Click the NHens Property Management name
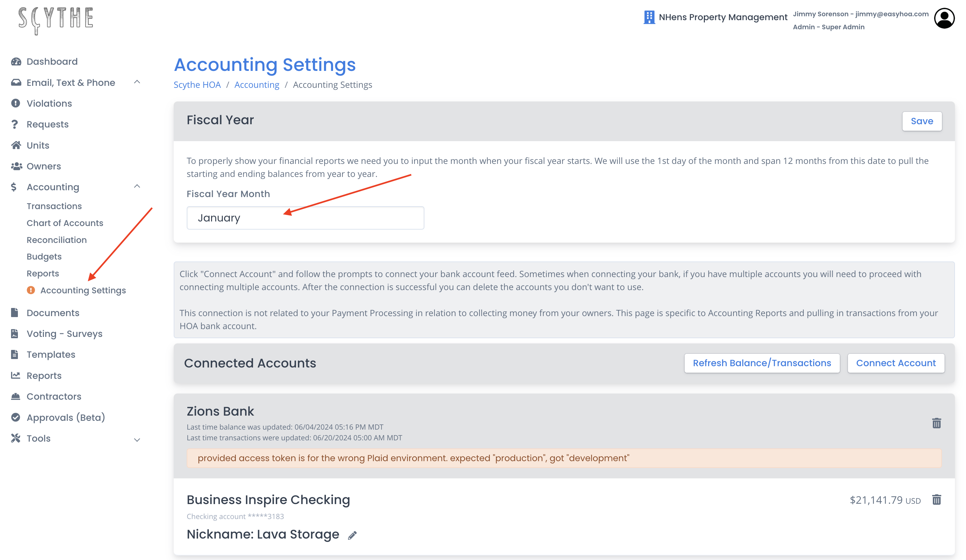 point(723,17)
